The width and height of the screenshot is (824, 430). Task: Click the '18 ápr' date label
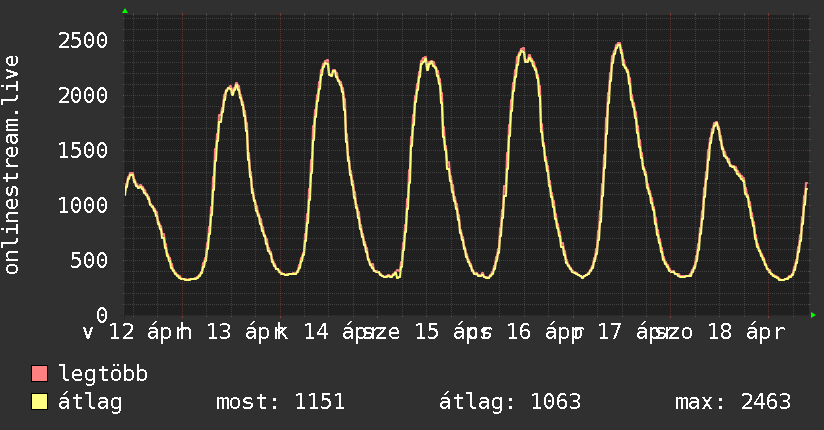[x=740, y=332]
